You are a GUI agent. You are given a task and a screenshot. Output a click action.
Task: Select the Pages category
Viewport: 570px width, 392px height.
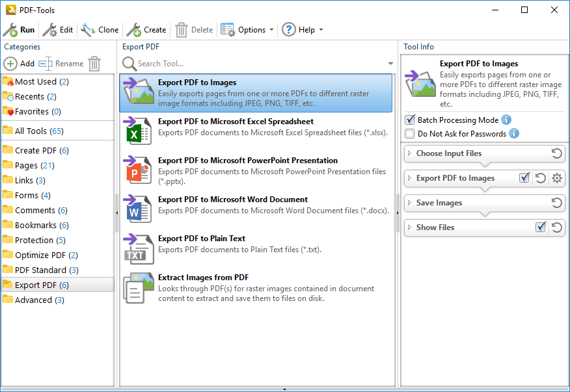(x=57, y=165)
